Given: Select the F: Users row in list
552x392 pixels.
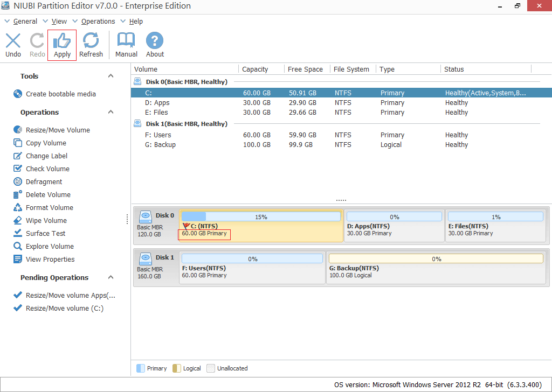Looking at the screenshot, I should 341,135.
